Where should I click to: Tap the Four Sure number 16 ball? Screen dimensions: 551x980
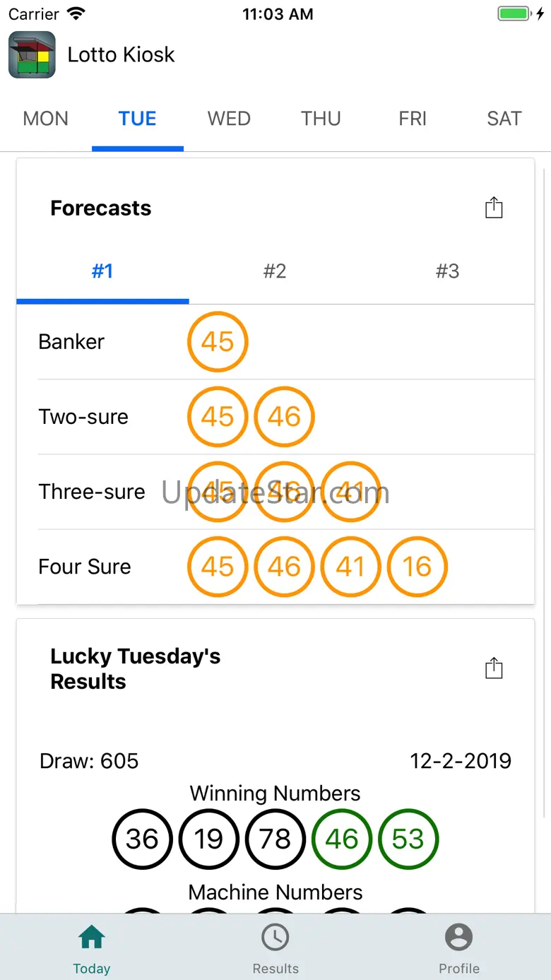pos(417,567)
